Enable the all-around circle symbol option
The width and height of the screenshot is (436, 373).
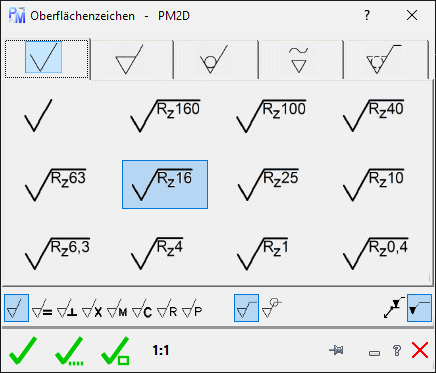(272, 308)
